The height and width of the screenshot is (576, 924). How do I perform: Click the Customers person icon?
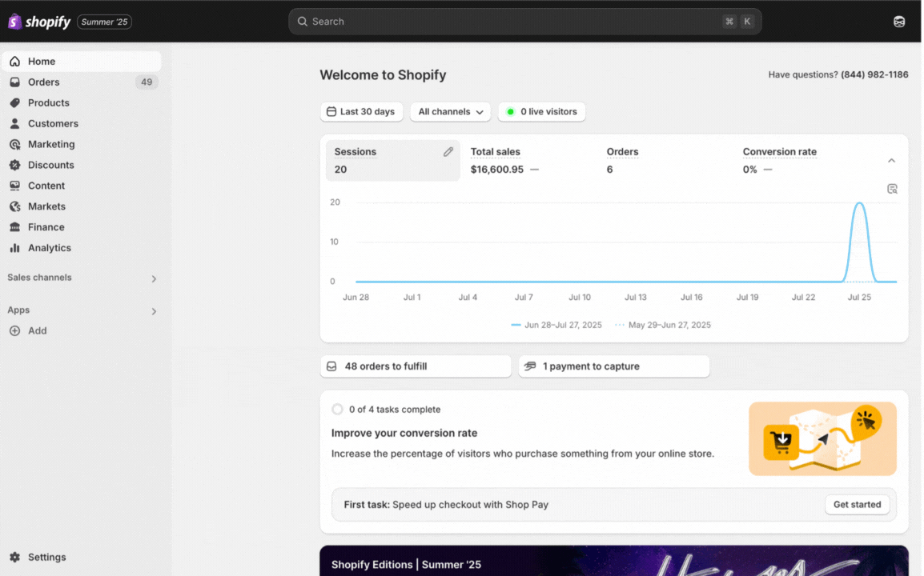14,123
